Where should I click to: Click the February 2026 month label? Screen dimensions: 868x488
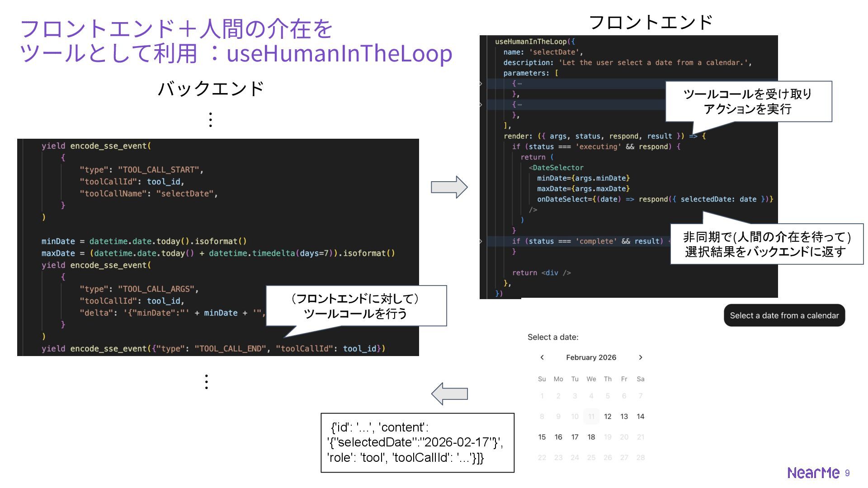tap(591, 357)
